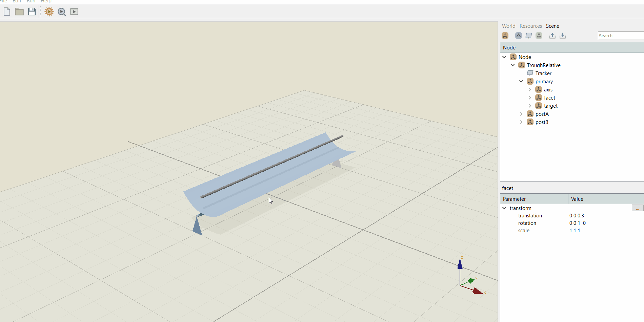Open the Help menu
644x322 pixels.
coord(46,1)
